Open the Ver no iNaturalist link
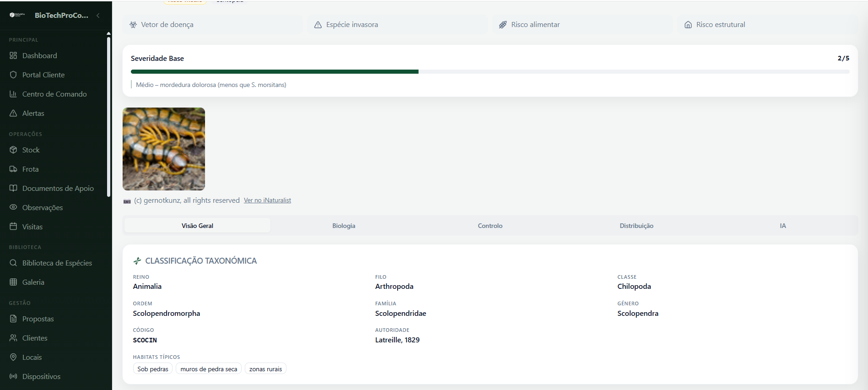This screenshot has height=390, width=868. [x=267, y=200]
